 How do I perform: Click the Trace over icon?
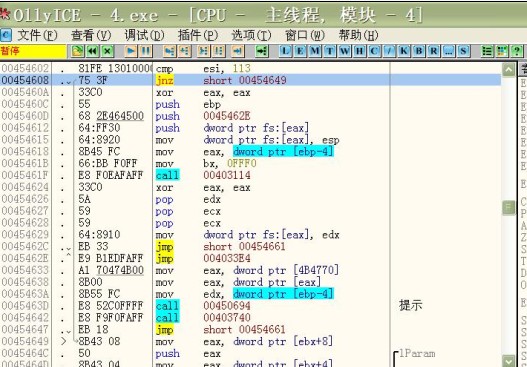(x=218, y=51)
